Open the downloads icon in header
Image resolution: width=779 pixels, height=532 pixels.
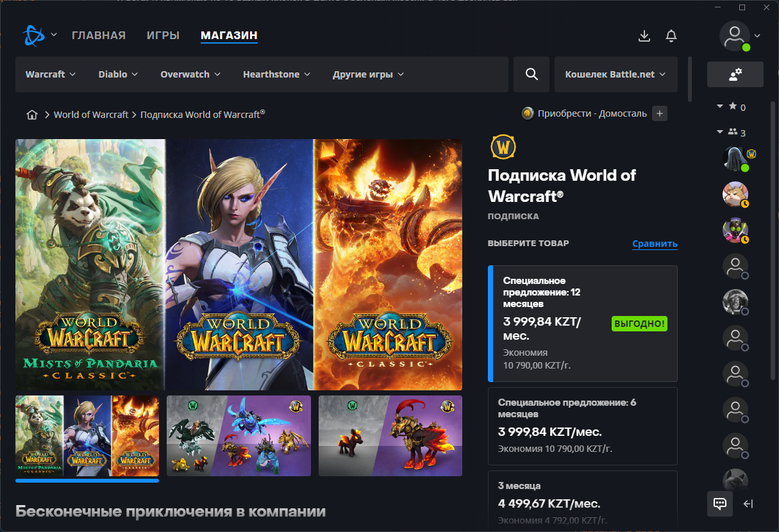644,36
